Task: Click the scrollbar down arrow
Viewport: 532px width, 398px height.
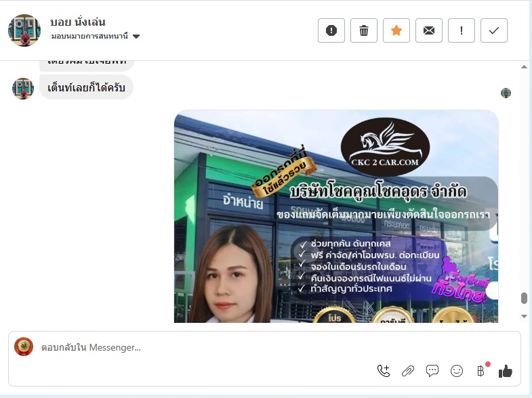Action: 524,316
